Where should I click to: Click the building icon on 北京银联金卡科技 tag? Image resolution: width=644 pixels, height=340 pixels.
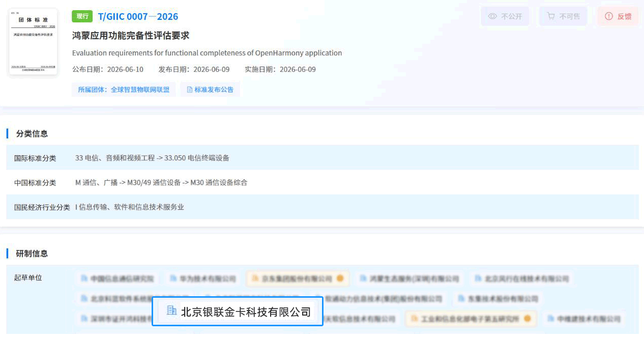coord(172,310)
